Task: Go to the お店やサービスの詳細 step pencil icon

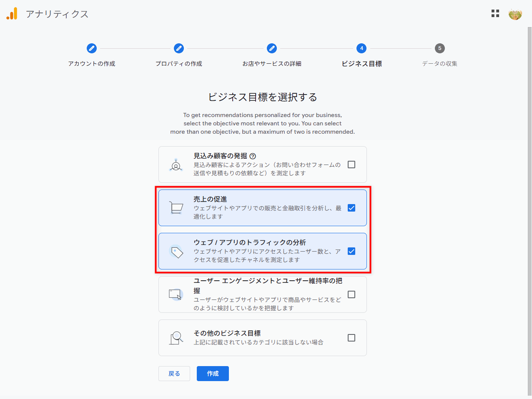Action: point(272,48)
